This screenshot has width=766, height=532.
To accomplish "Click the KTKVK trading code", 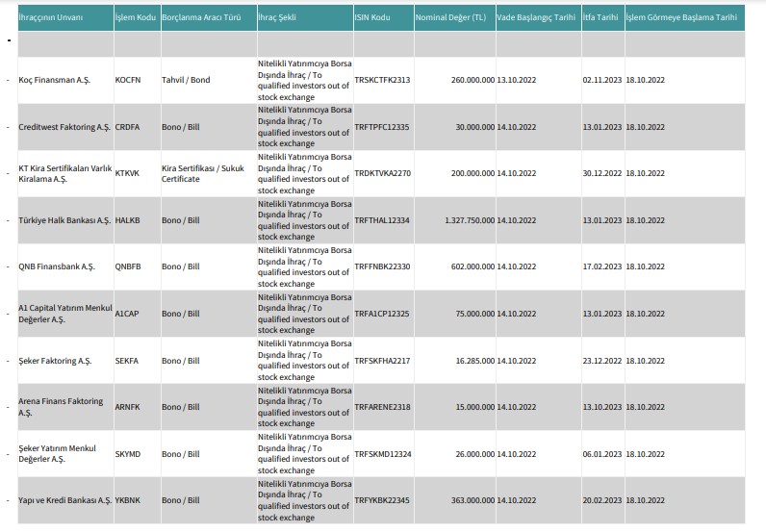I will pos(127,173).
